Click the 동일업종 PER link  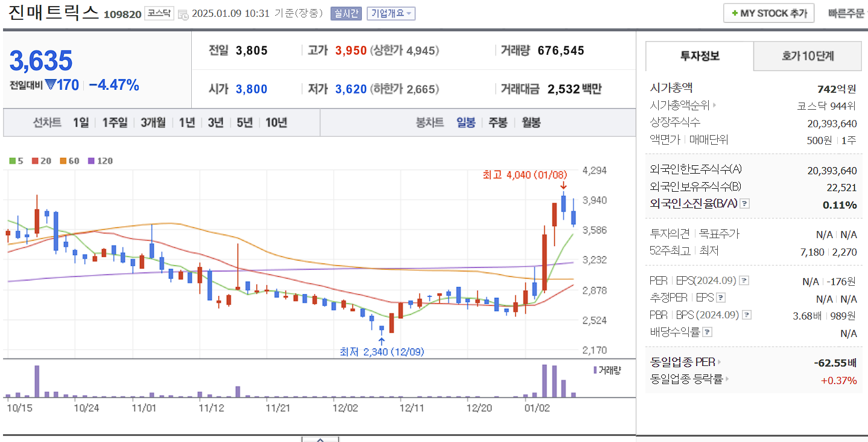coord(683,362)
